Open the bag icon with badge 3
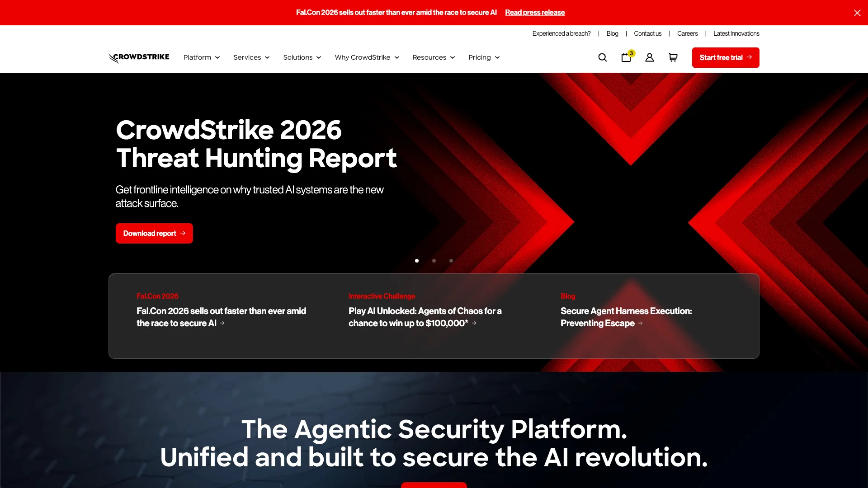This screenshot has width=868, height=488. coord(627,57)
